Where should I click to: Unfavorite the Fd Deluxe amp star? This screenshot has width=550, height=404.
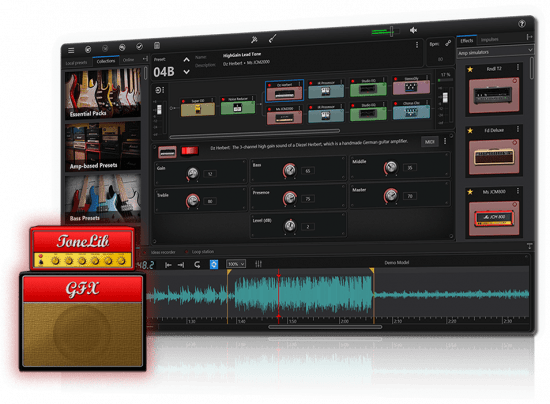click(470, 131)
